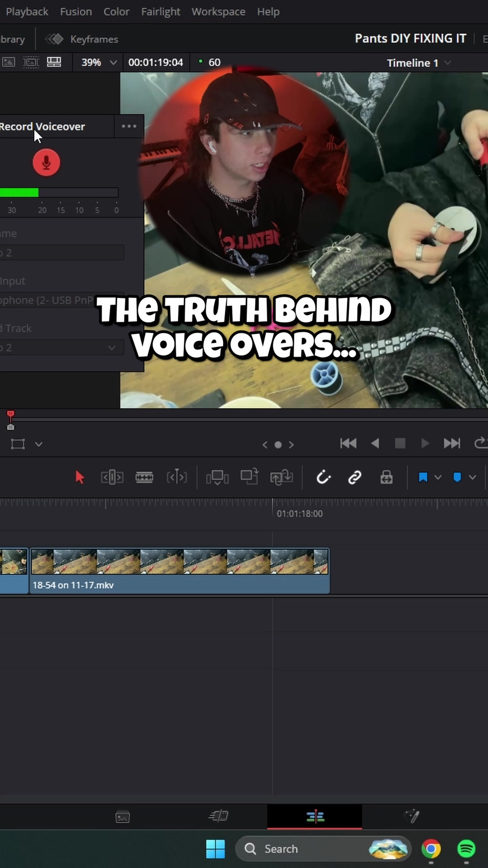Image resolution: width=488 pixels, height=868 pixels.
Task: Open the Windows Start menu
Action: tap(216, 849)
